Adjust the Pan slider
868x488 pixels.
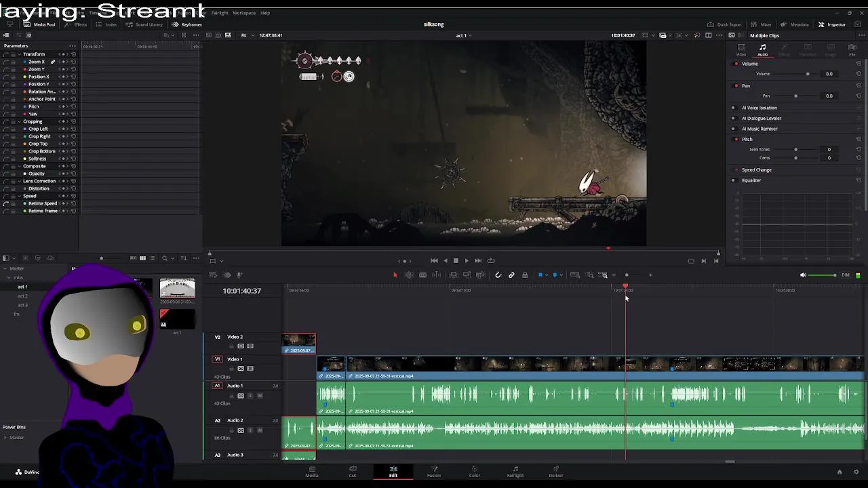(795, 96)
